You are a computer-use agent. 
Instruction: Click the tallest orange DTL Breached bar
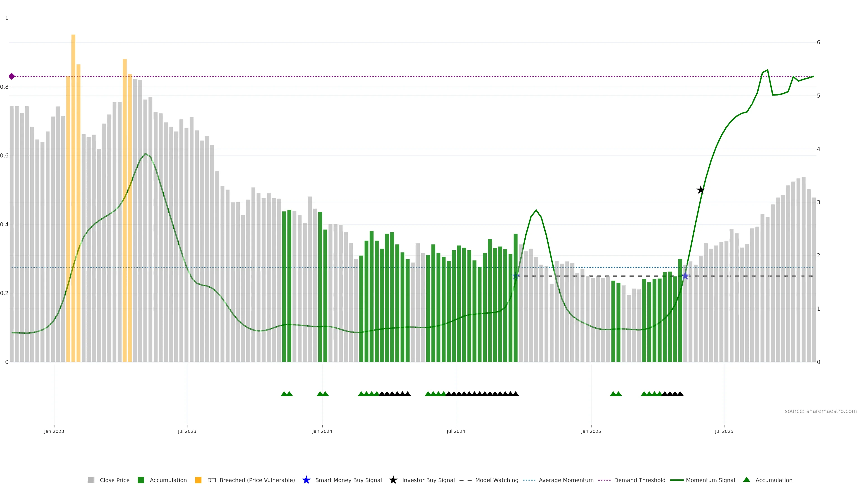[x=73, y=168]
